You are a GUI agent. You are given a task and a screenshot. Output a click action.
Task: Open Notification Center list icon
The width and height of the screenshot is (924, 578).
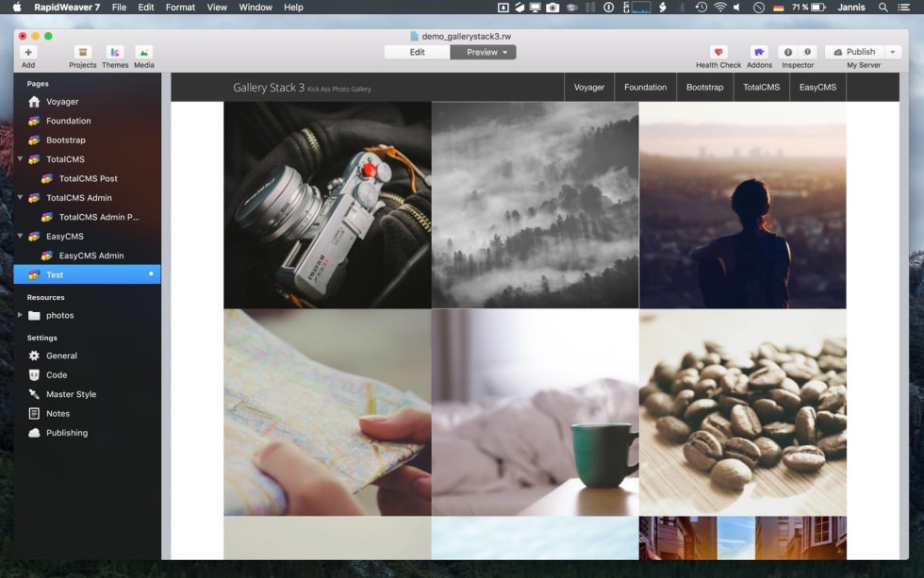point(903,7)
